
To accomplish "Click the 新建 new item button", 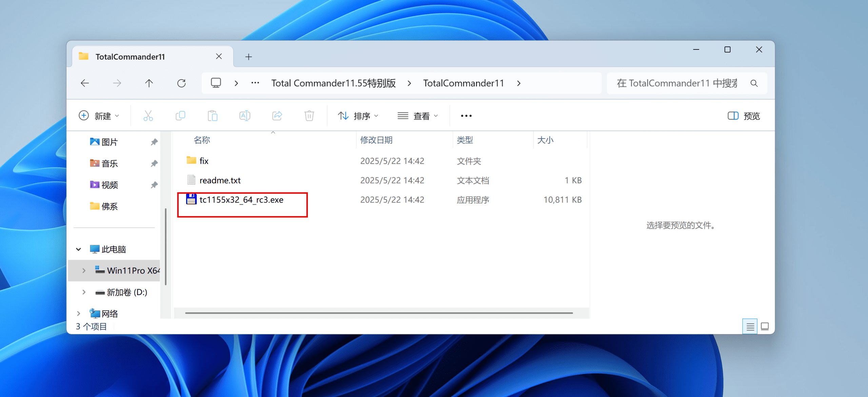I will coord(99,116).
